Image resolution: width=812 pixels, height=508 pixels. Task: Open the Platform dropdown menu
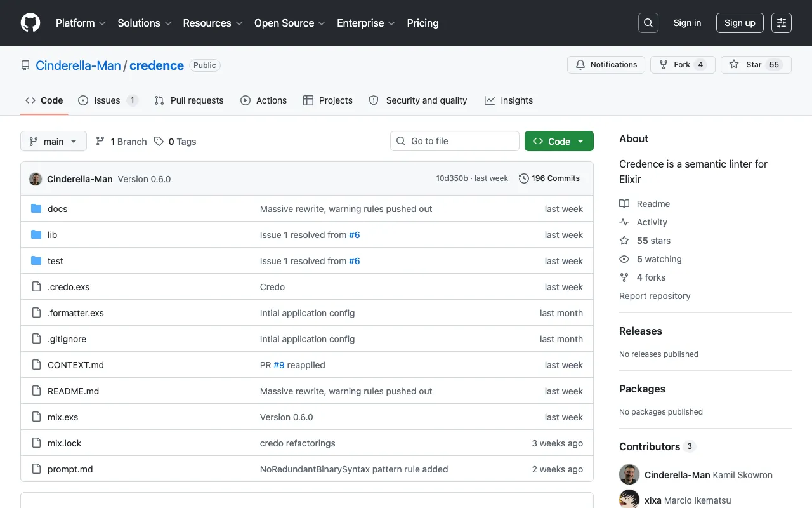81,23
